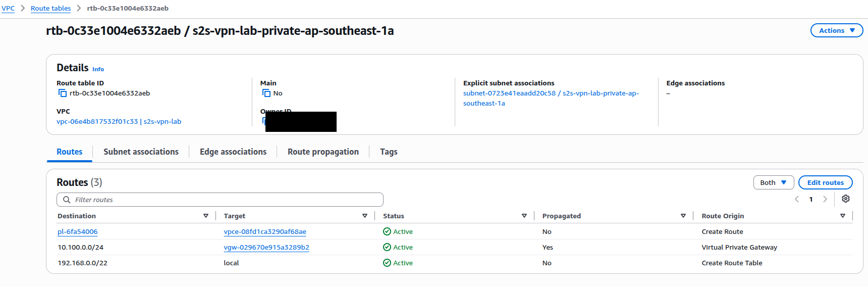868x287 pixels.
Task: Open target vgw-029670e915a3289b2 link
Action: click(266, 247)
